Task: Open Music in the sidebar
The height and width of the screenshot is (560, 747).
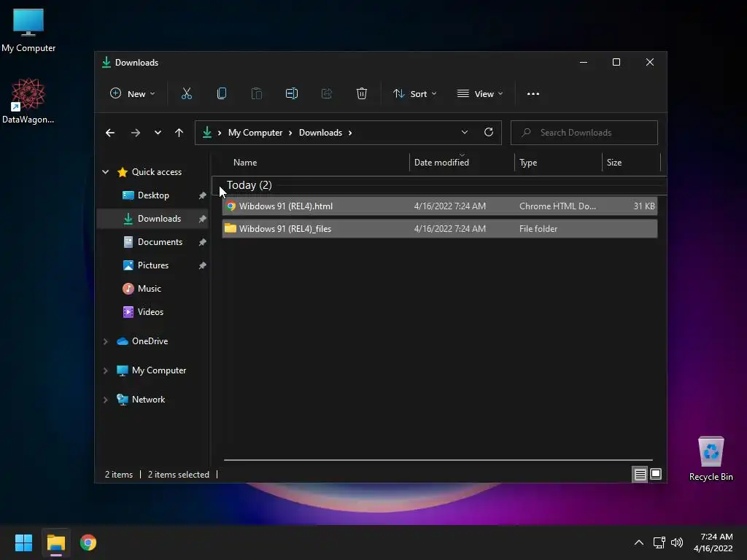Action: coord(152,289)
